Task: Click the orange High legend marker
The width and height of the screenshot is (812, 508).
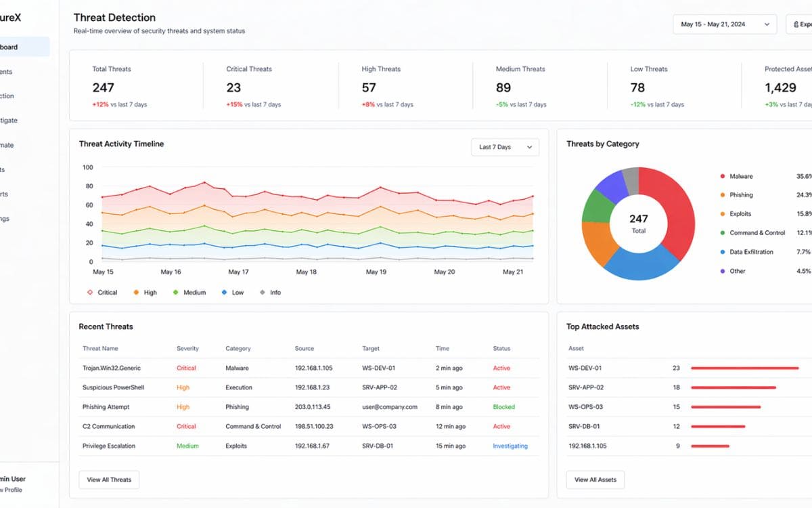Action: (136, 293)
